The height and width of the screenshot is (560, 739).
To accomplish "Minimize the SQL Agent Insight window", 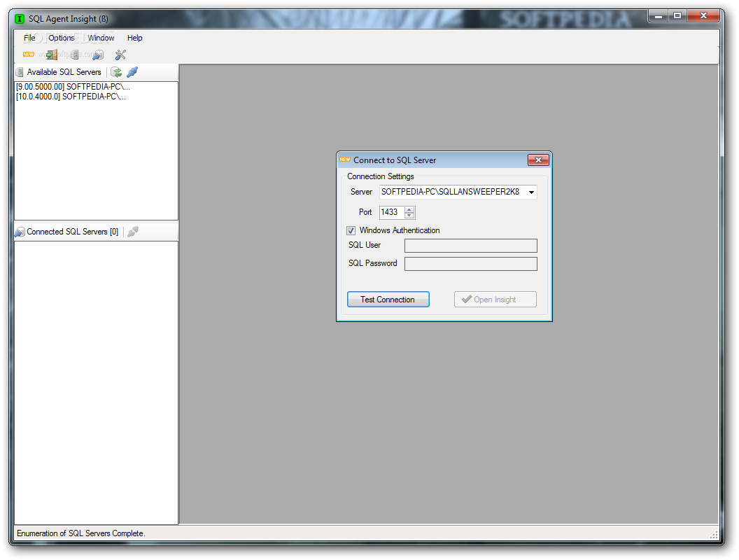I will click(x=659, y=16).
